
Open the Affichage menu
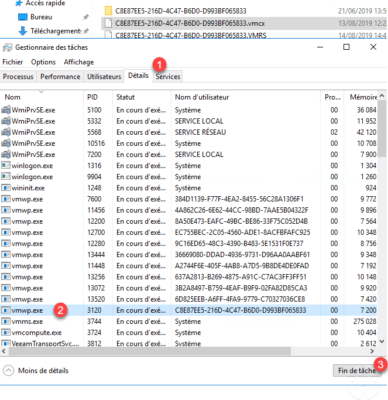(x=79, y=62)
